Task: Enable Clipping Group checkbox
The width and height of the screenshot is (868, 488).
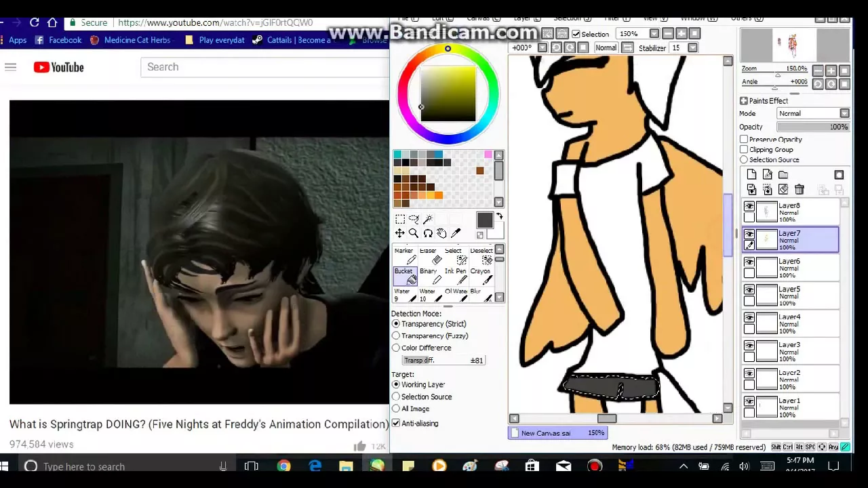Action: click(x=744, y=150)
